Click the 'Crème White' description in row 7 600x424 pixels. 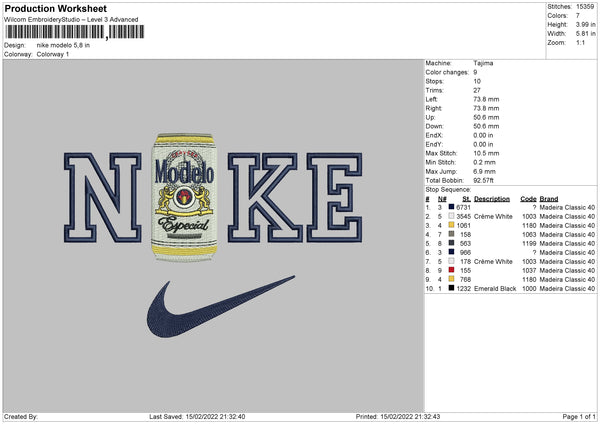point(493,261)
